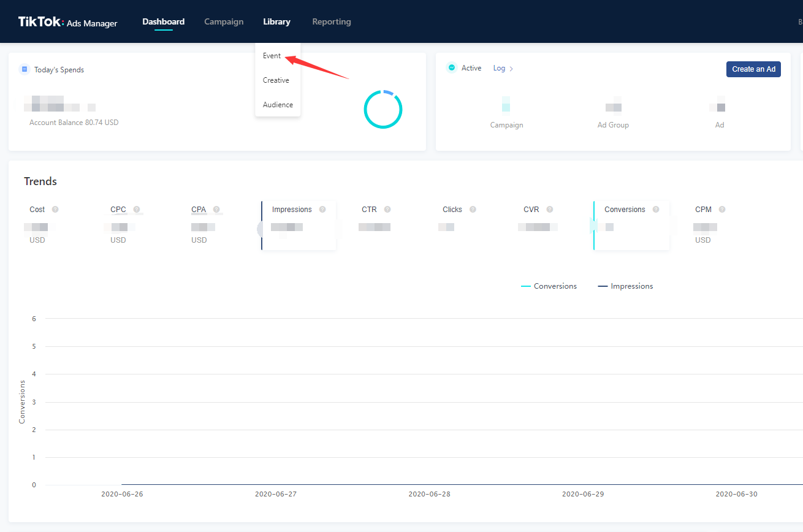Screen dimensions: 803x532
Task: Click the CPM help icon
Action: coord(722,210)
